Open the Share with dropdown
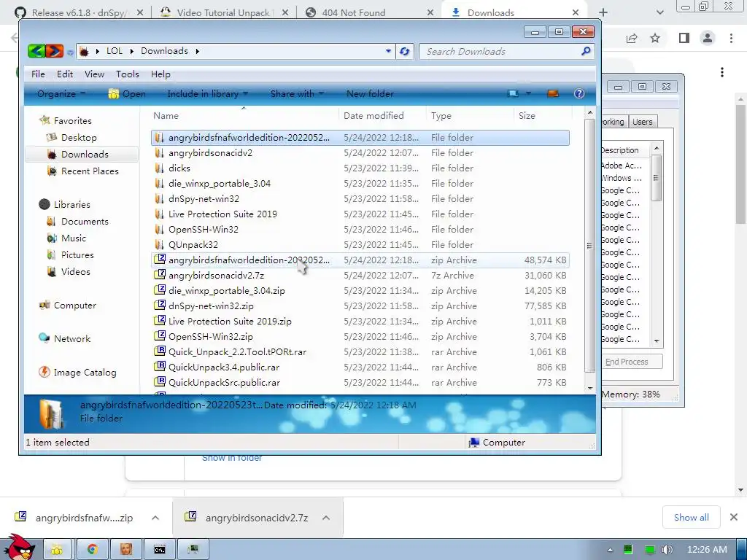The width and height of the screenshot is (747, 560). tap(298, 94)
